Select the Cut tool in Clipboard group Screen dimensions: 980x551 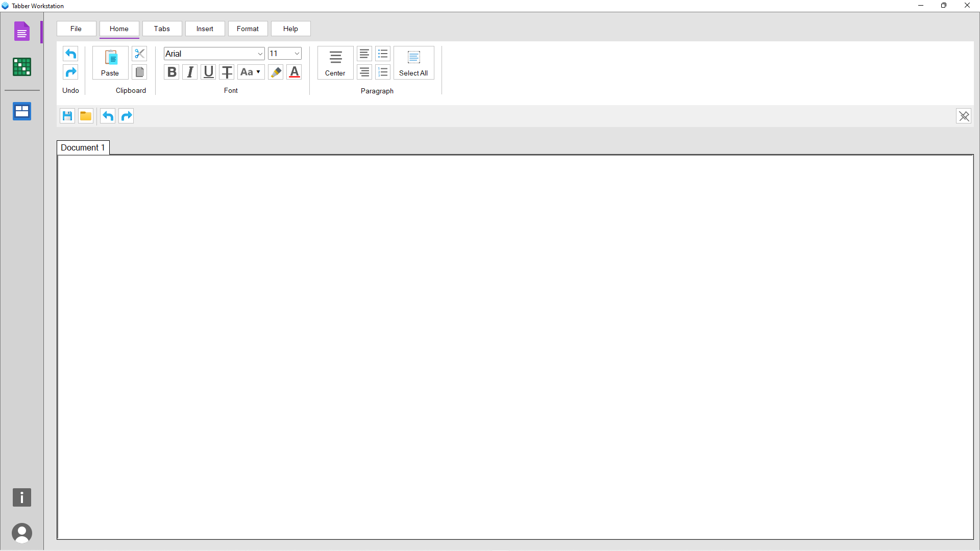pos(139,54)
